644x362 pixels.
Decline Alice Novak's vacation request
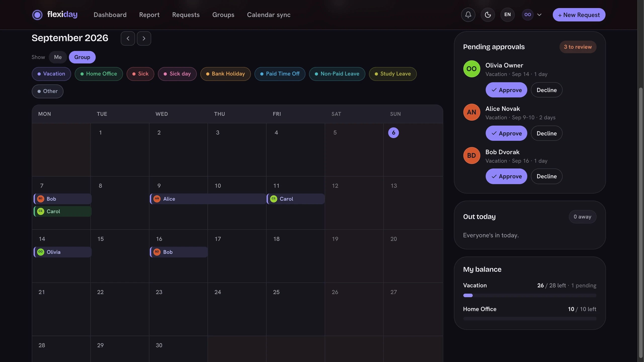point(546,133)
